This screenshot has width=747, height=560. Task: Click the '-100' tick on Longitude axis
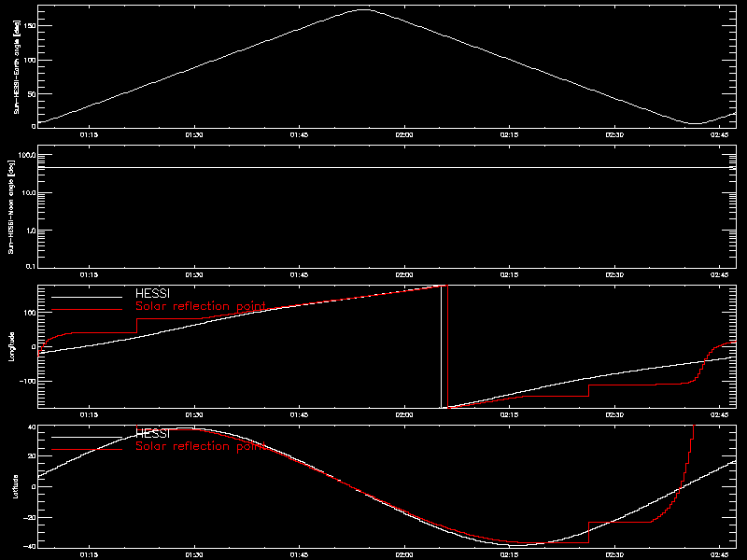[28, 382]
